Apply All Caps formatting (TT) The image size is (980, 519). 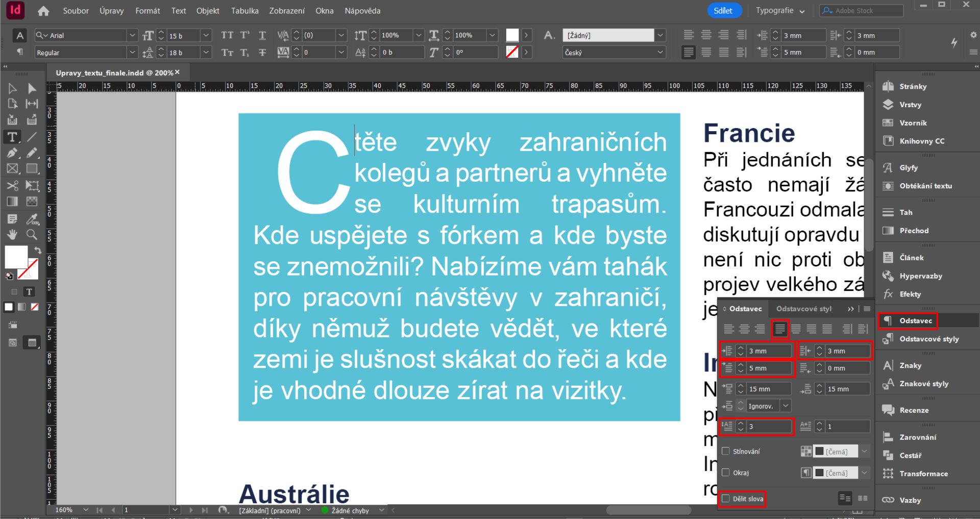point(227,35)
